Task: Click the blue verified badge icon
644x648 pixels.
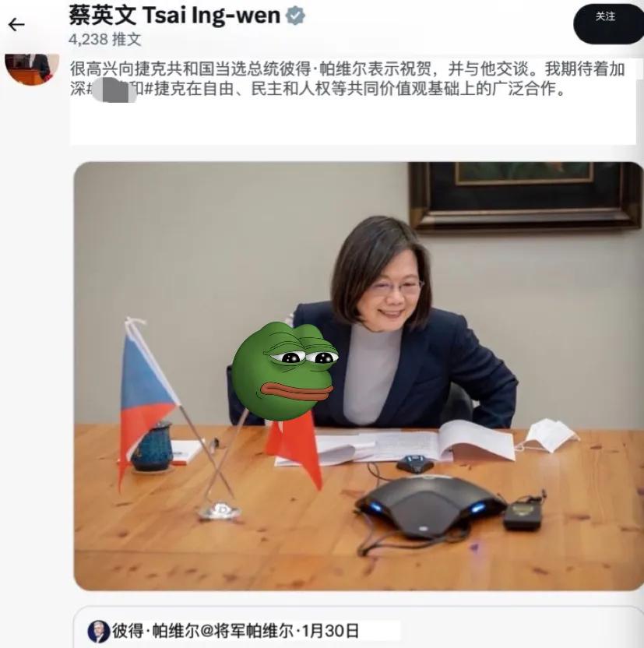Action: click(295, 16)
